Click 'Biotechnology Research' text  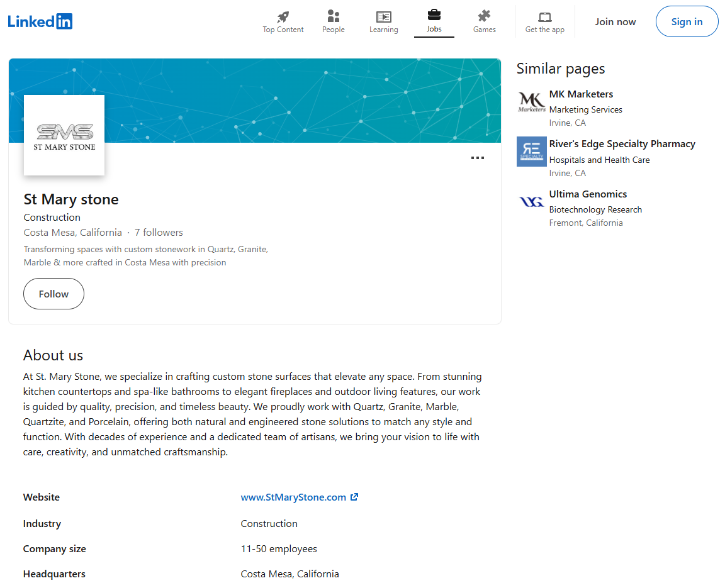pyautogui.click(x=595, y=209)
